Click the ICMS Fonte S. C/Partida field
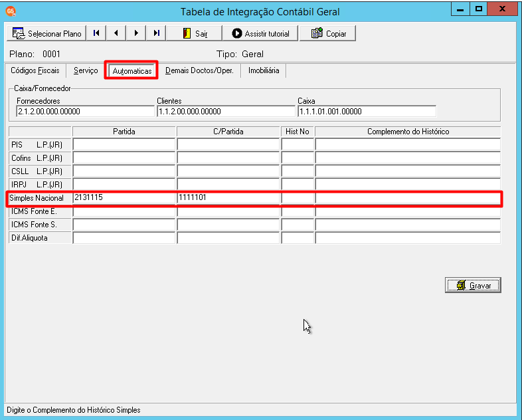The image size is (522, 420). click(x=228, y=225)
